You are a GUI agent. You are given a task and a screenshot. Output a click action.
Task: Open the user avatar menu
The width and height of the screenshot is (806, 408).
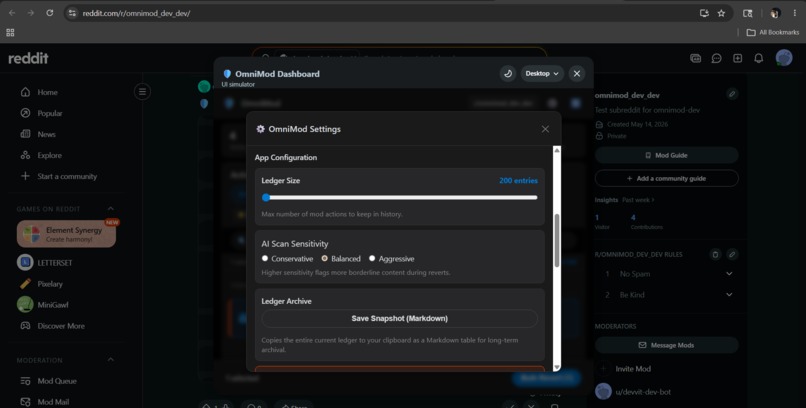784,58
